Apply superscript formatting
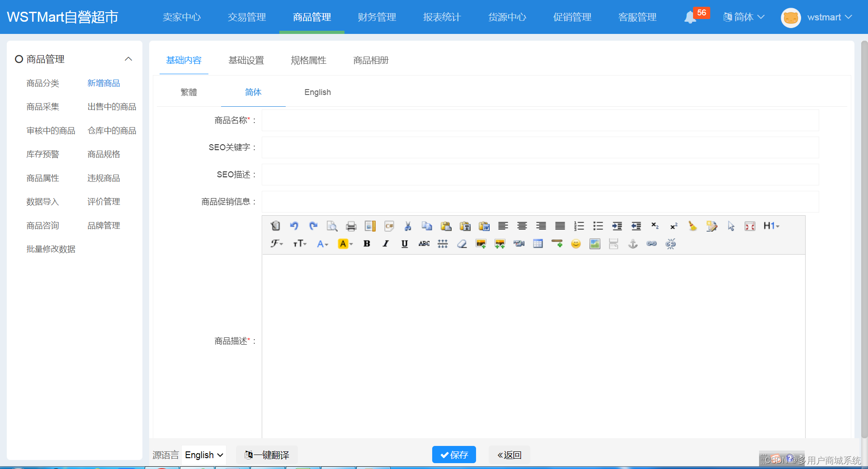Screen dimensions: 868x469 [674, 226]
